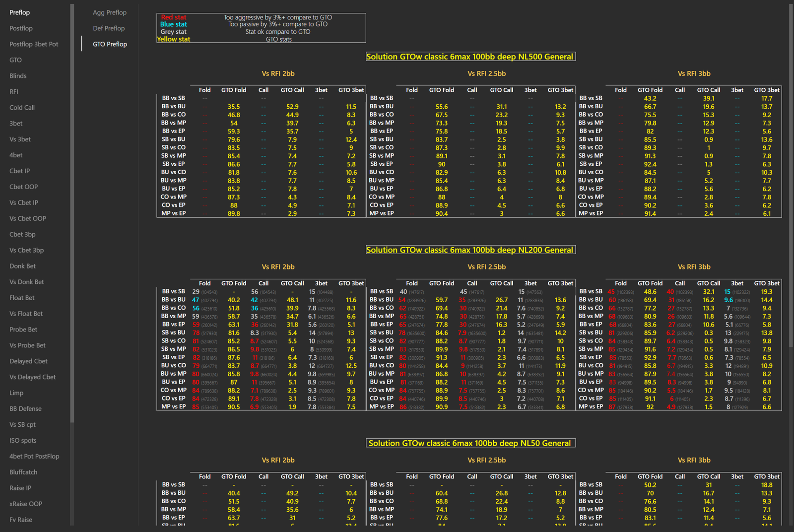This screenshot has height=532, width=794.
Task: Open BB Defense section
Action: [25, 409]
